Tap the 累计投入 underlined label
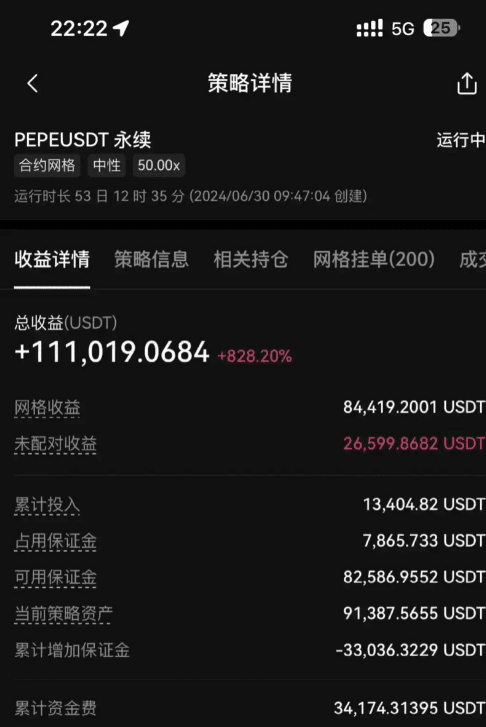Viewport: 486px width, 727px height. 47,505
